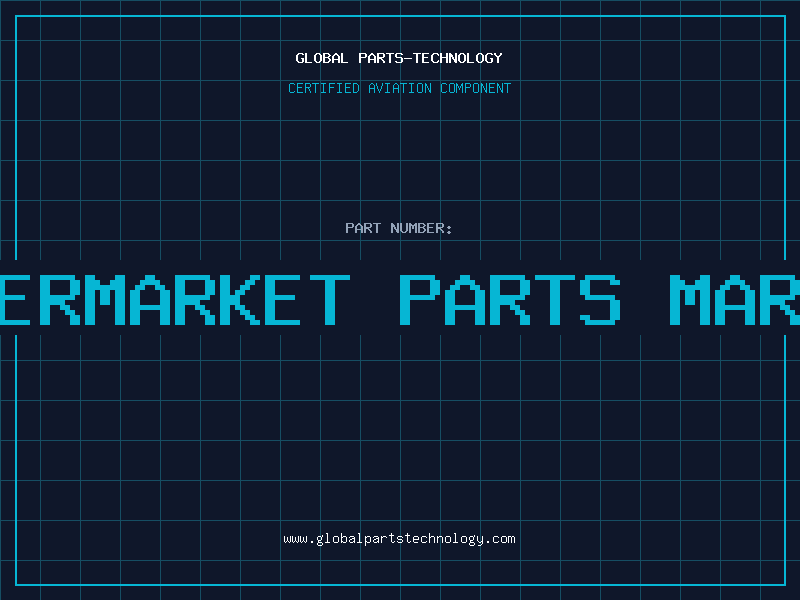Click the large MARKET PARTS banner text
This screenshot has height=600, width=800.
pyautogui.click(x=400, y=299)
